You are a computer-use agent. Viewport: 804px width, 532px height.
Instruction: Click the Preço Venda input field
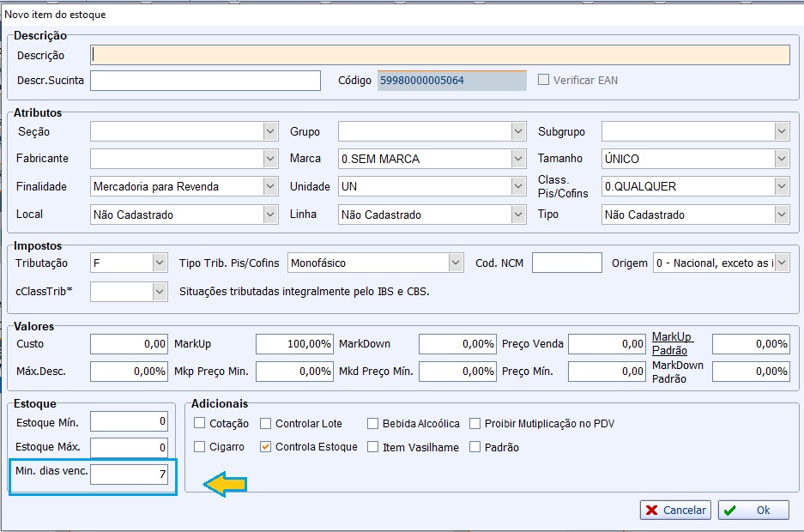click(x=606, y=344)
